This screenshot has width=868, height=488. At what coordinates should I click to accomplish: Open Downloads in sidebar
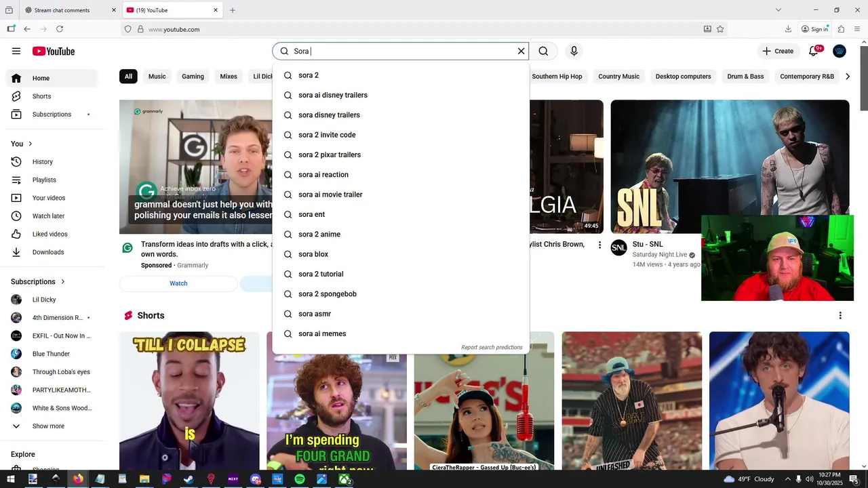click(x=52, y=252)
